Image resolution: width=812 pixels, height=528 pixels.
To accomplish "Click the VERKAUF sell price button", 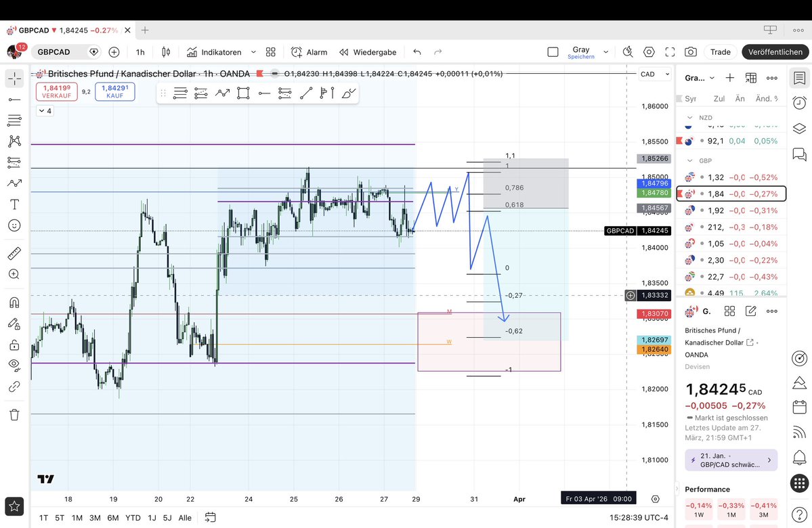I will pos(56,91).
